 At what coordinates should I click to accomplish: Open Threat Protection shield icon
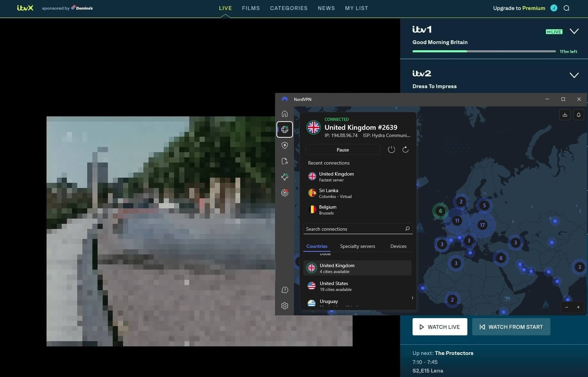[x=284, y=145]
